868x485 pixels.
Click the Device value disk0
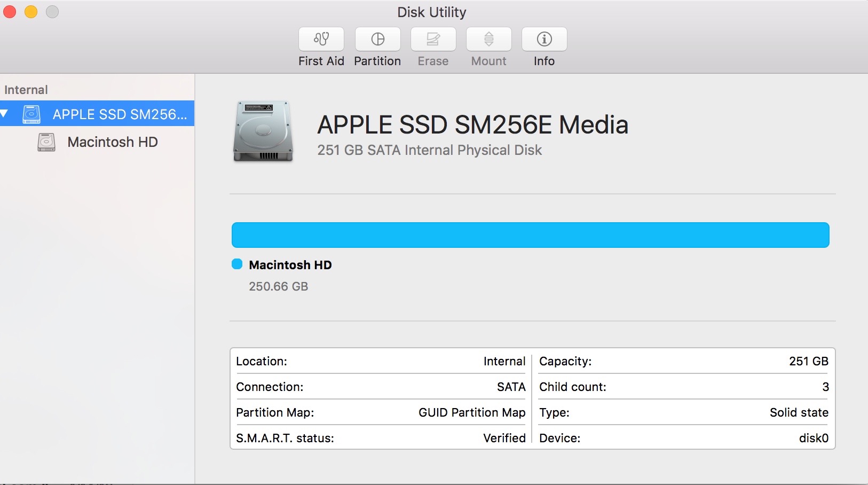point(814,439)
